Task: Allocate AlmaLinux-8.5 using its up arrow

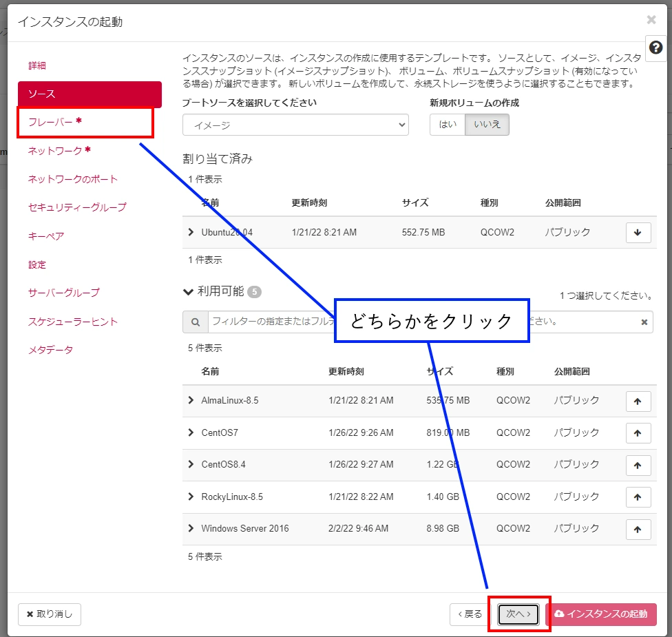Action: click(x=638, y=401)
